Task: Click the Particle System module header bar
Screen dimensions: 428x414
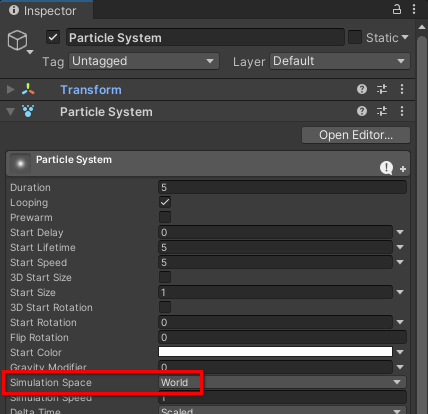Action: click(x=208, y=163)
